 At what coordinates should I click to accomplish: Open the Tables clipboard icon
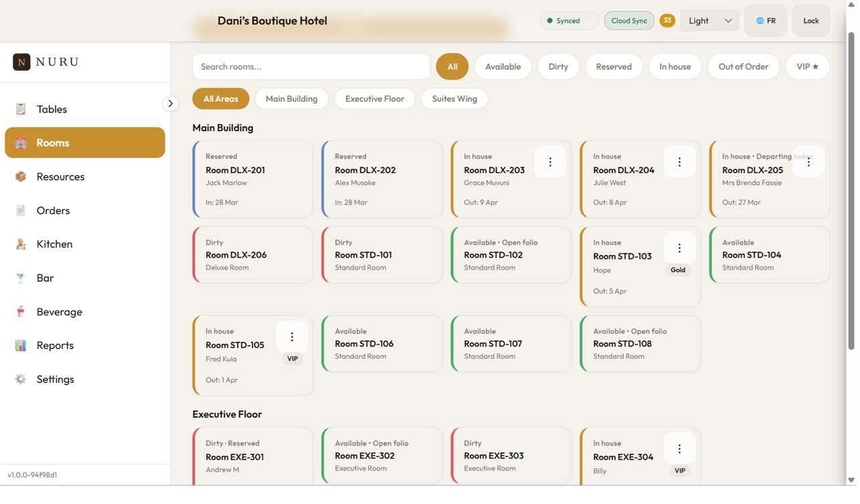coord(21,109)
